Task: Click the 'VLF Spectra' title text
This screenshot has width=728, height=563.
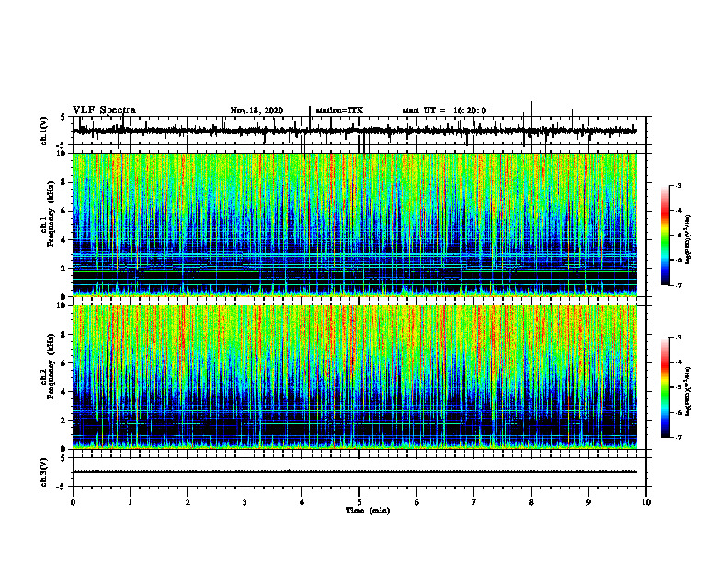Action: coord(104,110)
